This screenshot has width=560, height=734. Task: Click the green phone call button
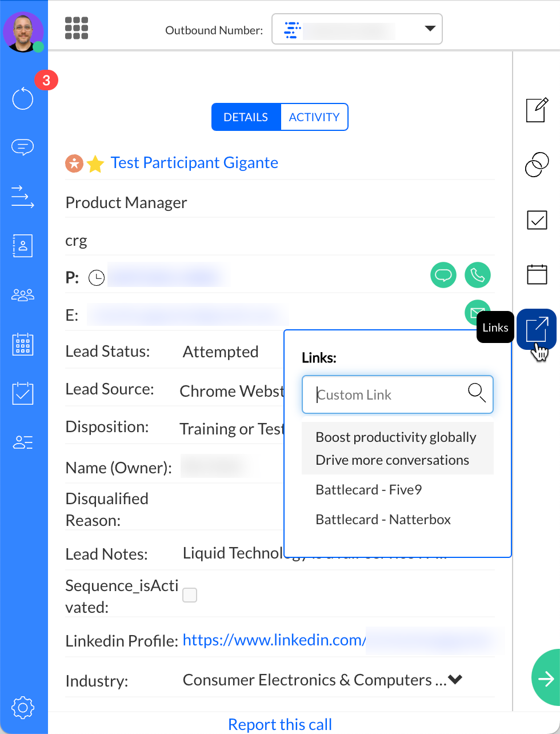477,275
